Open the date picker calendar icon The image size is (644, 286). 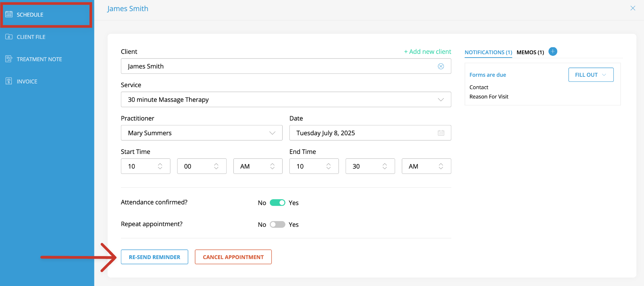441,133
